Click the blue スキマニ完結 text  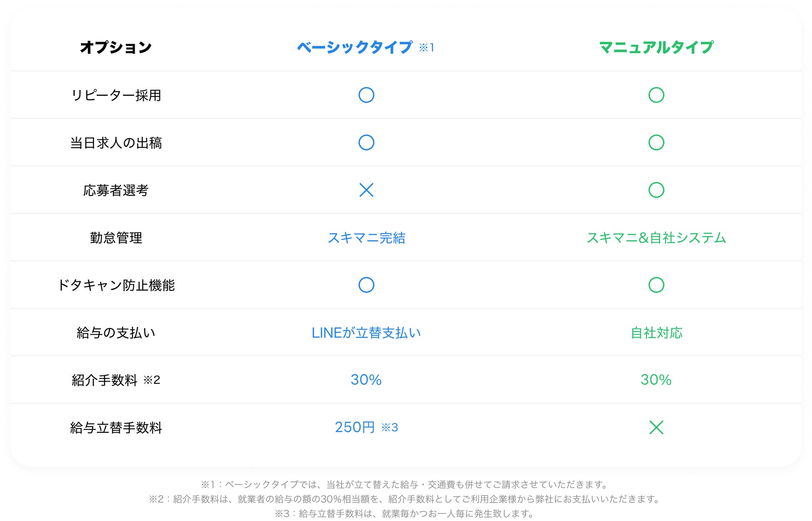click(x=366, y=238)
